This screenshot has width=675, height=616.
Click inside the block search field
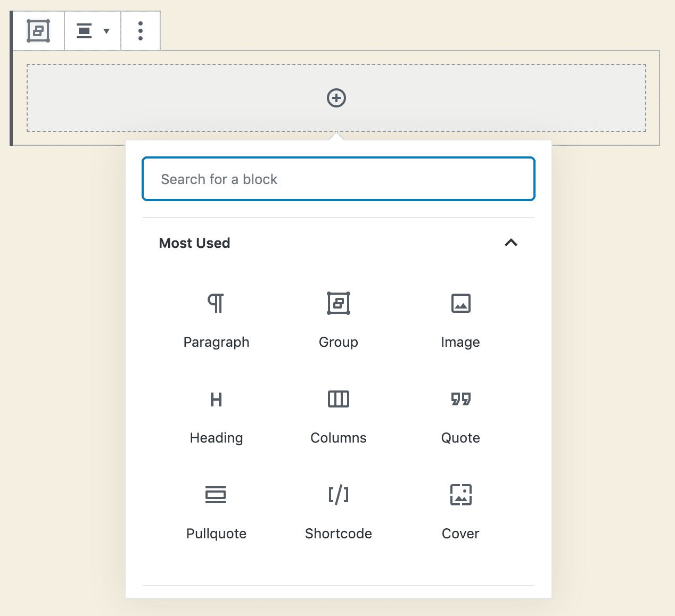click(x=338, y=179)
